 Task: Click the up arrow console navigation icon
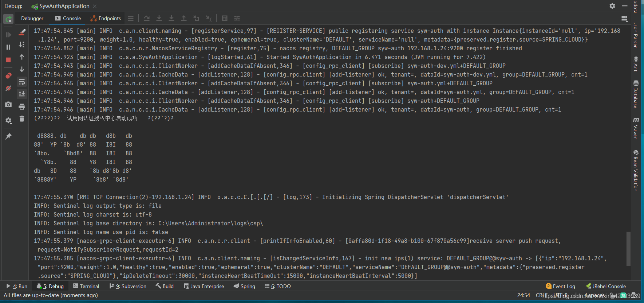coord(22,57)
